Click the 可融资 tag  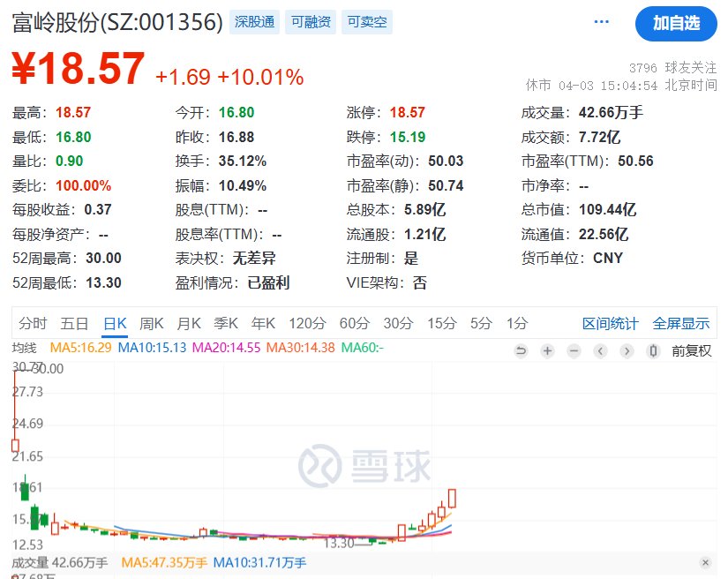click(310, 23)
